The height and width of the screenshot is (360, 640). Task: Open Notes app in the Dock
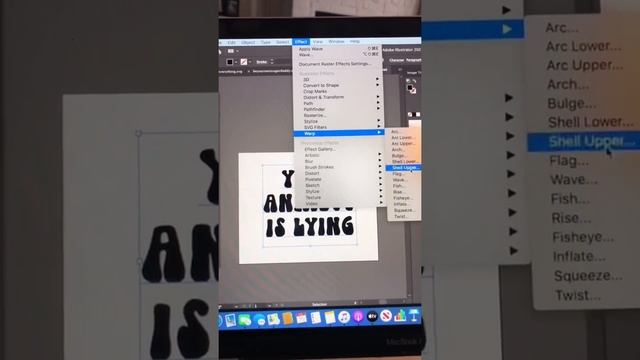click(x=329, y=317)
